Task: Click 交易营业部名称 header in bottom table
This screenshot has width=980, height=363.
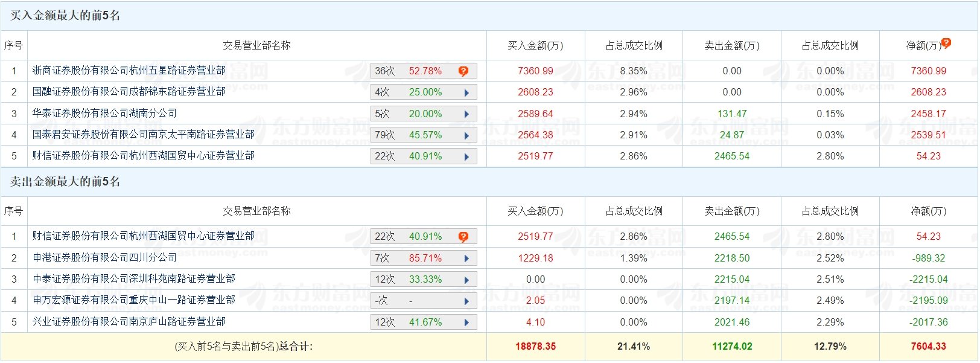Action: pos(256,211)
